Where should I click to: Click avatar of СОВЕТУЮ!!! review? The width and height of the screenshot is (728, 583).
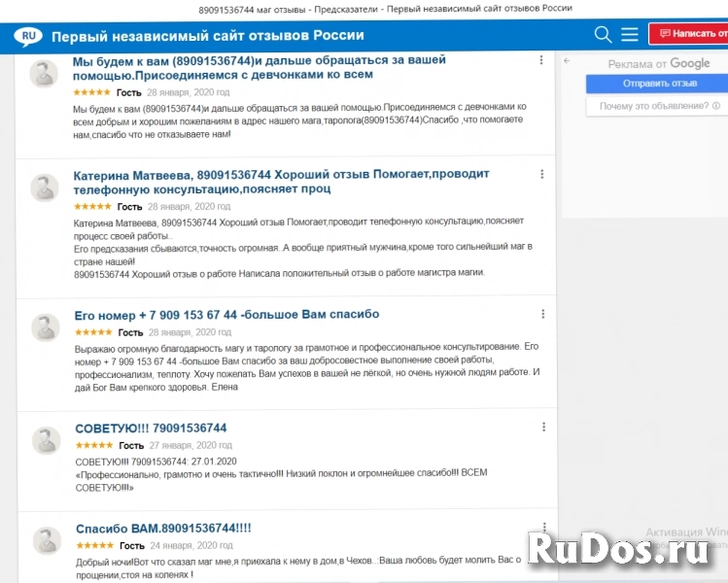[x=45, y=440]
